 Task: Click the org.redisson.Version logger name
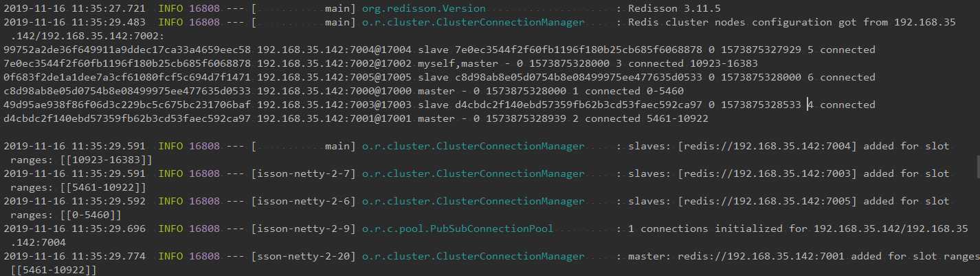click(423, 9)
